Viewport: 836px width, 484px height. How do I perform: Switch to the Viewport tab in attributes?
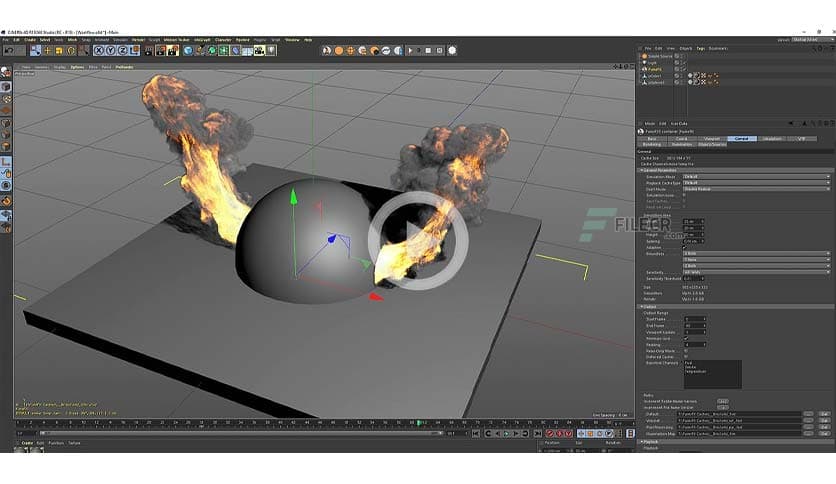point(712,139)
